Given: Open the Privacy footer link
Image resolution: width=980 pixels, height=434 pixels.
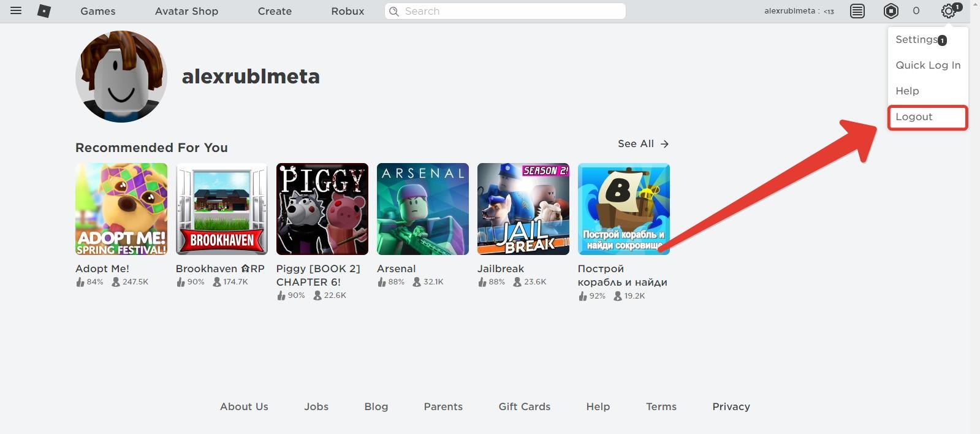Looking at the screenshot, I should (731, 406).
